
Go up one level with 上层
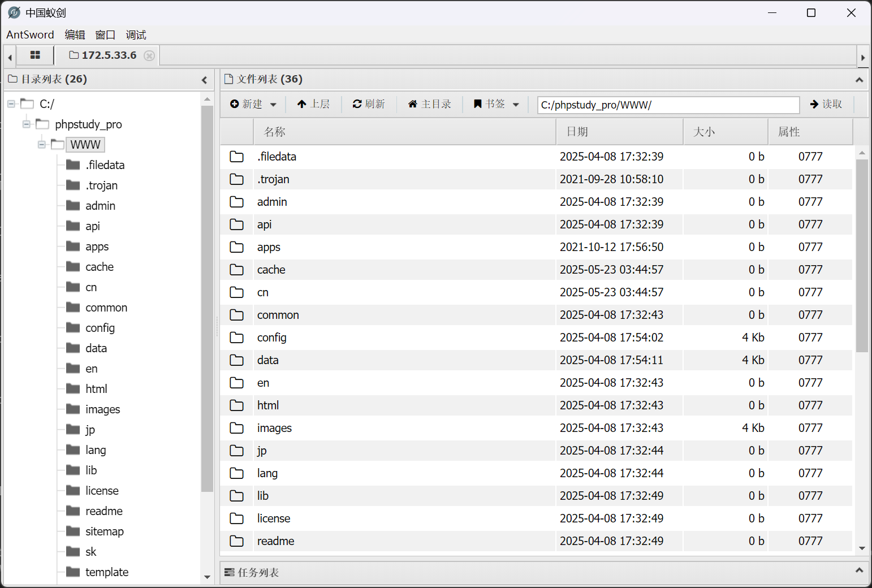point(313,104)
